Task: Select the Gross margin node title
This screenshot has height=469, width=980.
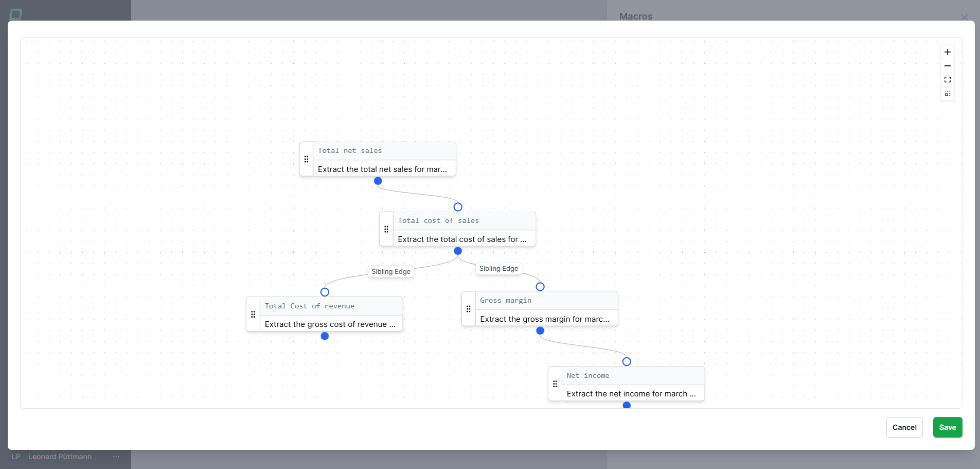Action: [x=506, y=300]
